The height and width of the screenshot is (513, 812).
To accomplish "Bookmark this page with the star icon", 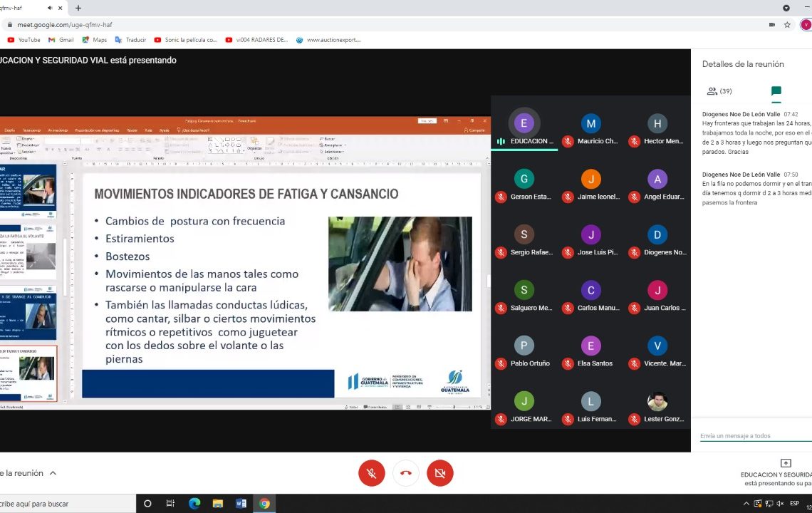I will click(787, 24).
